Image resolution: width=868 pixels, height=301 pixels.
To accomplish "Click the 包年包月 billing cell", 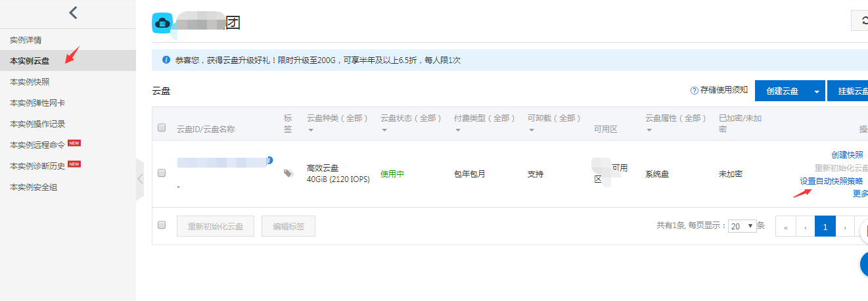I will 470,174.
